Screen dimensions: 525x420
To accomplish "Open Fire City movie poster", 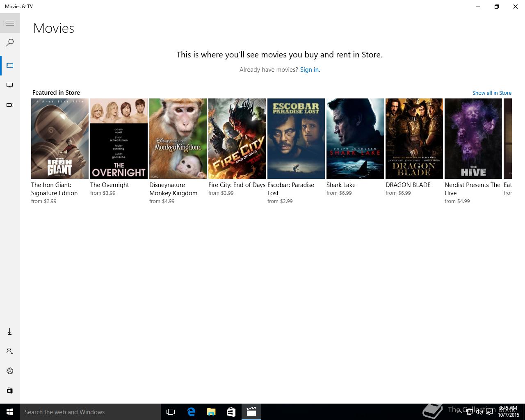I will click(x=237, y=139).
